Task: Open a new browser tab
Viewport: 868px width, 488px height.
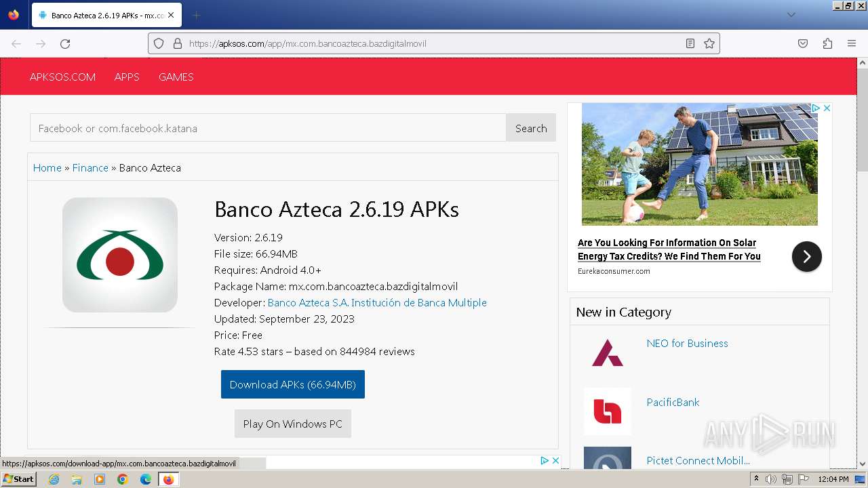Action: (196, 15)
